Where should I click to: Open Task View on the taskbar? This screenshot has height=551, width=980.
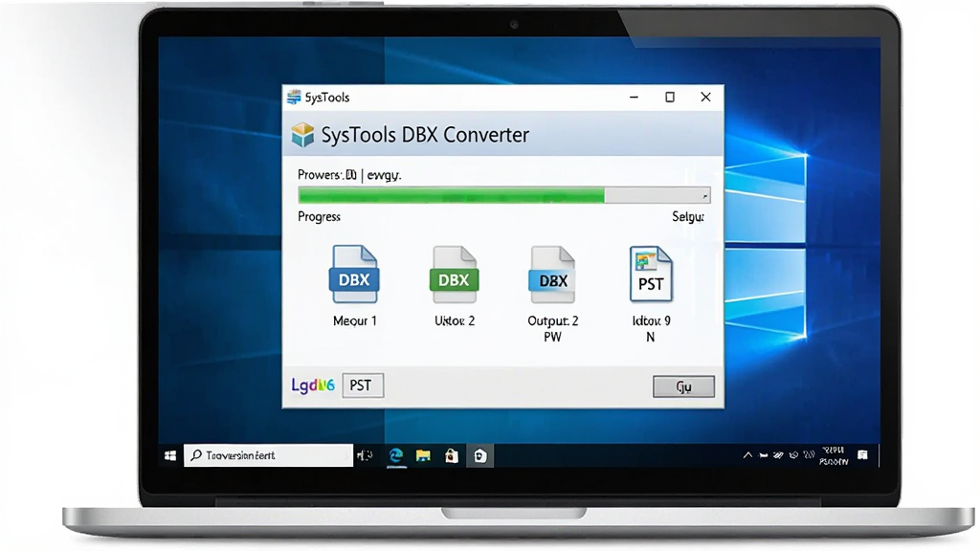pos(365,455)
